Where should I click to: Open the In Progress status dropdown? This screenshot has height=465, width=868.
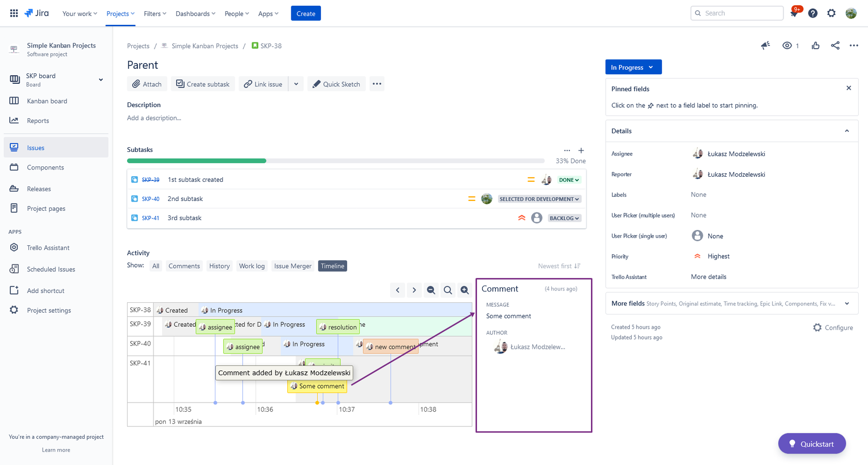point(633,67)
